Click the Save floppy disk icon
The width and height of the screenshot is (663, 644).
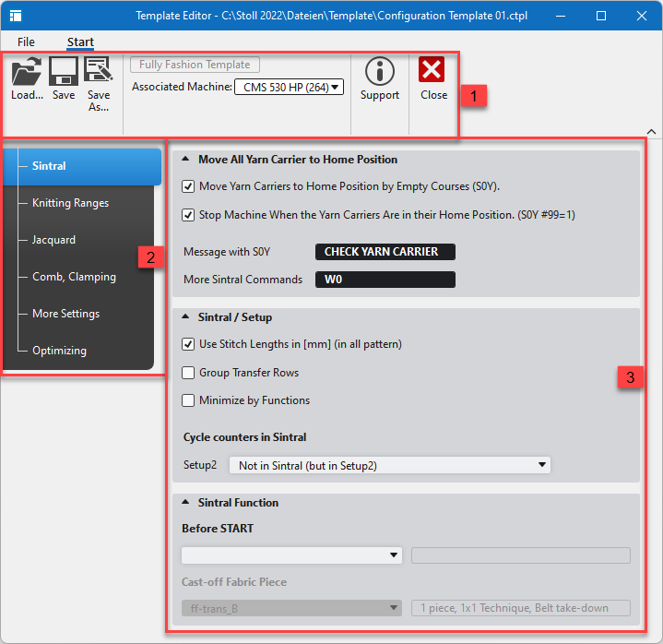tap(64, 72)
